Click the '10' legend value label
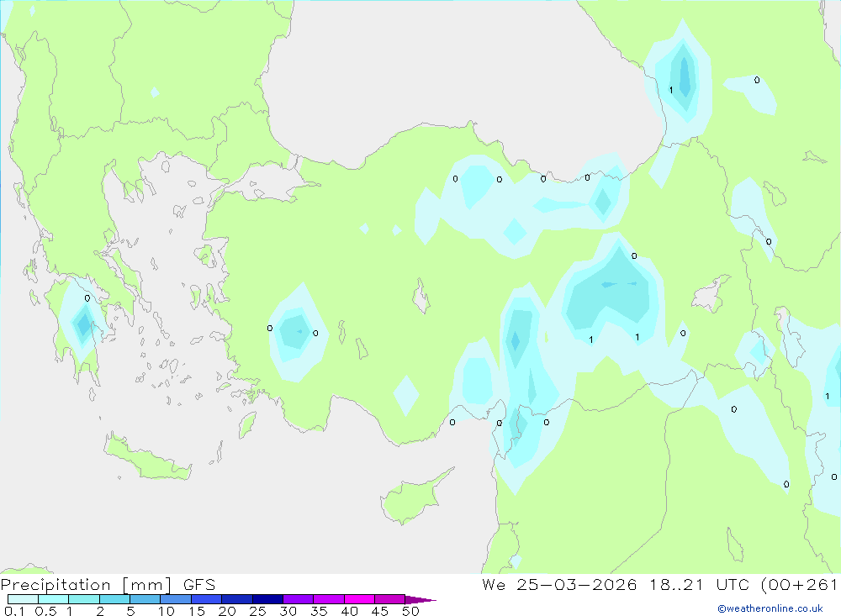The width and height of the screenshot is (841, 616). pos(167,611)
